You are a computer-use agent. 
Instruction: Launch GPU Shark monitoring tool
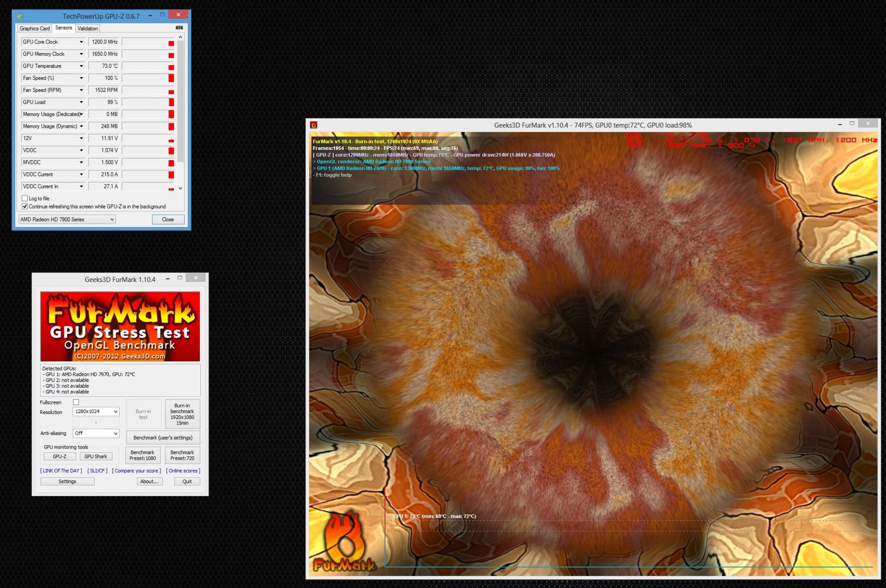96,457
